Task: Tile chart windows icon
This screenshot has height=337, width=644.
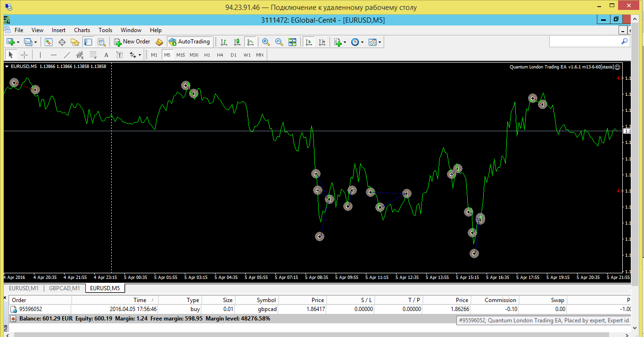Action: coord(292,42)
